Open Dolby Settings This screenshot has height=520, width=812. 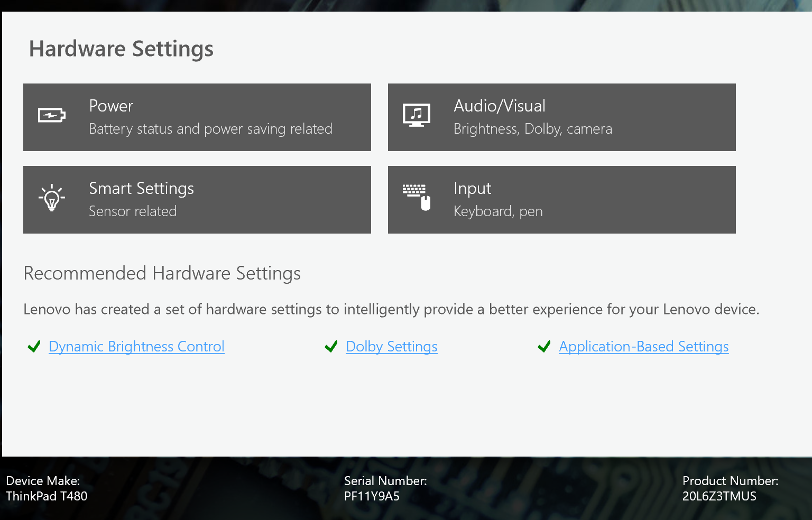(391, 347)
